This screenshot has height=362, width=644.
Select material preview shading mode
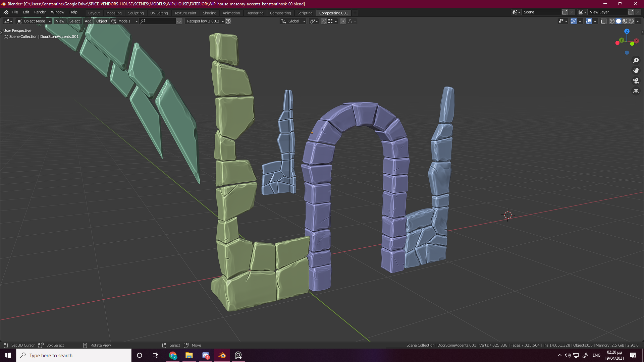pos(625,21)
